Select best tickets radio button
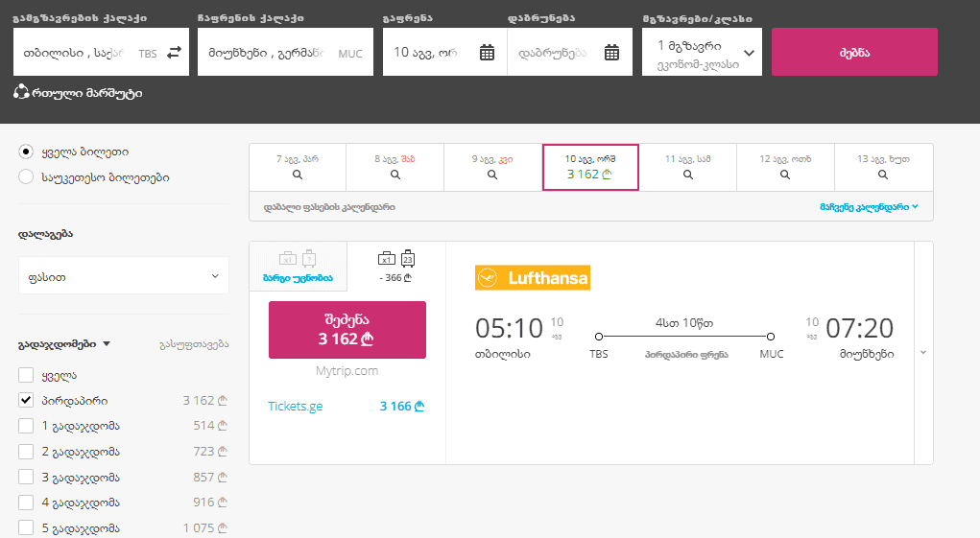Image resolution: width=980 pixels, height=538 pixels. click(x=26, y=177)
